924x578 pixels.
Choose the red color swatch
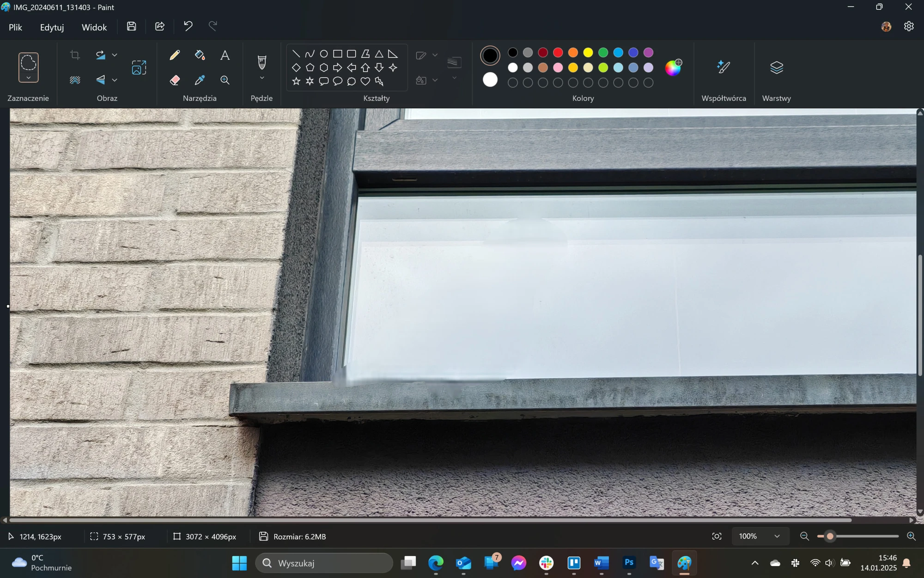tap(558, 53)
